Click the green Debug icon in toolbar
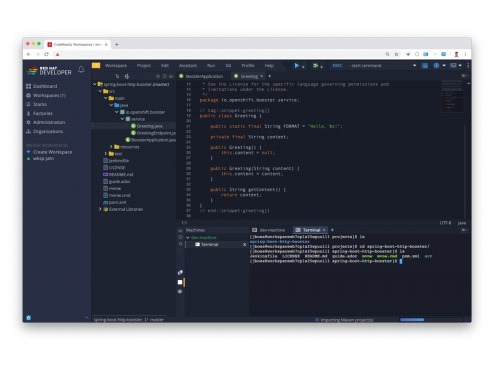This screenshot has height=369, width=492. click(x=315, y=66)
